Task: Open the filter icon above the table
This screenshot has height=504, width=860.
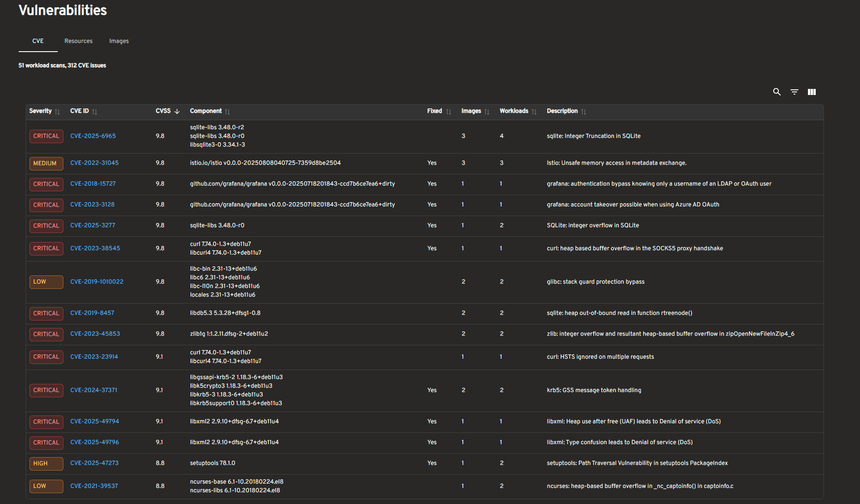Action: click(794, 92)
